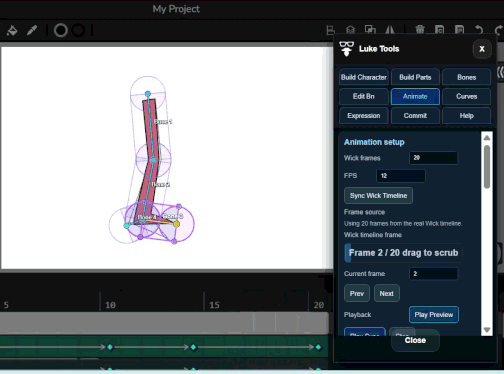Click the Close button at panel bottom
Screen dimensions: 504x374
pyautogui.click(x=415, y=340)
